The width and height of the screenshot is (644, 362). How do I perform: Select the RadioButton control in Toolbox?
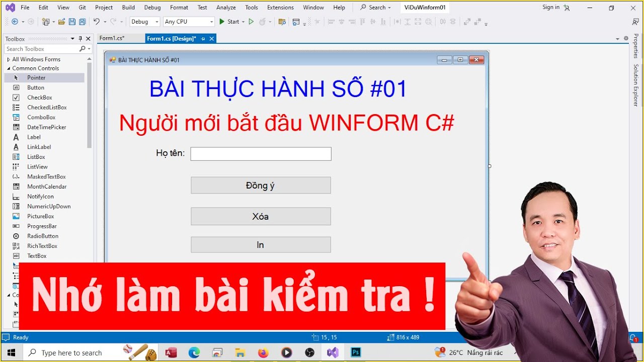[43, 236]
